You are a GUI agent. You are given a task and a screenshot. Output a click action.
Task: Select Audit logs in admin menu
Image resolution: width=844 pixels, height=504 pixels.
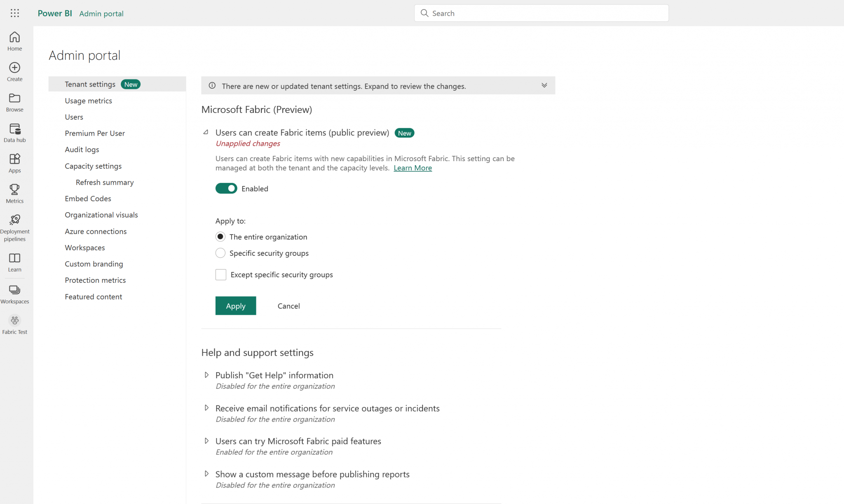click(x=82, y=150)
